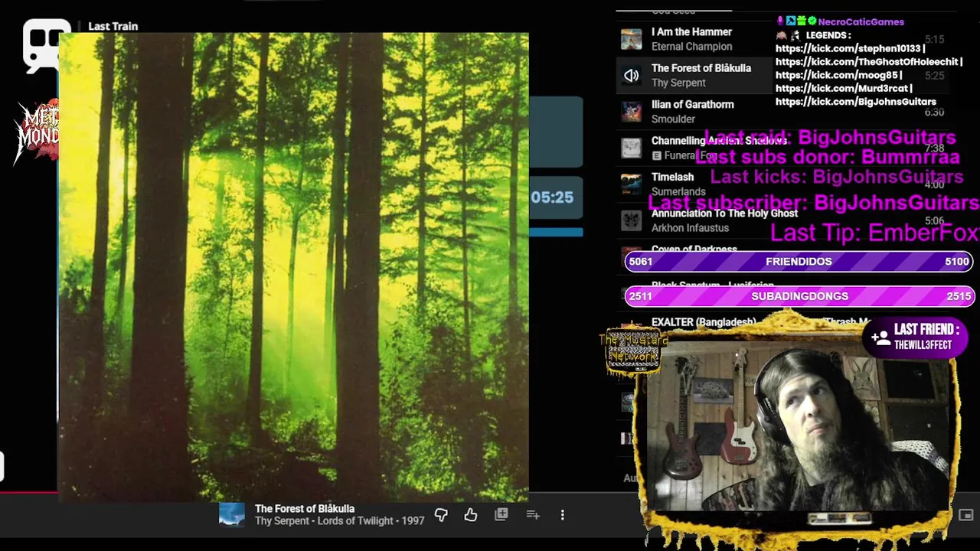980x551 pixels.
Task: Click the Timelash album thumbnail
Action: (631, 184)
